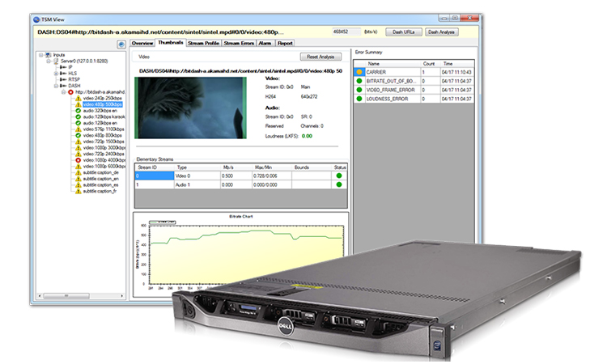Viewport: 607px width, 364px height.
Task: Click the TSM View application icon in the title bar
Action: pyautogui.click(x=38, y=18)
